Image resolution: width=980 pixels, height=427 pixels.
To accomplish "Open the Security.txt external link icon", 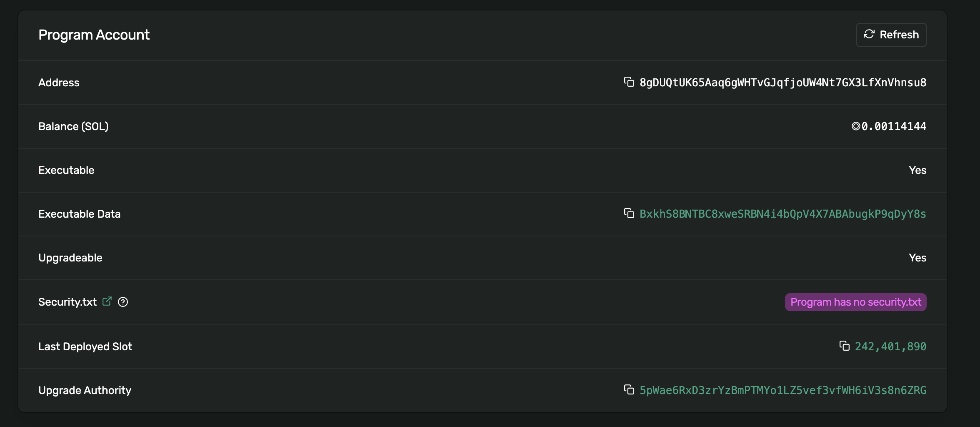I will pyautogui.click(x=107, y=301).
